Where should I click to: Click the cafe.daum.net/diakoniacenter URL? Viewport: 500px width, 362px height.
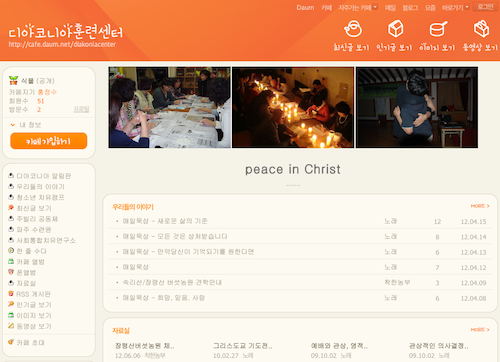click(x=62, y=44)
